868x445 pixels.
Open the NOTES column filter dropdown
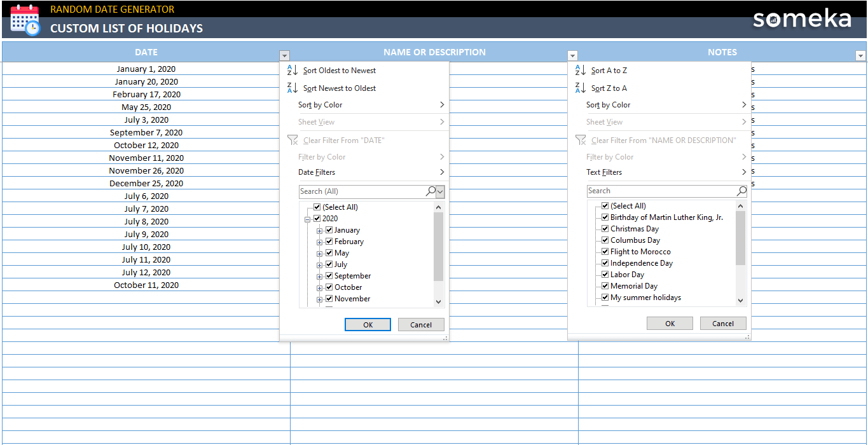(860, 56)
